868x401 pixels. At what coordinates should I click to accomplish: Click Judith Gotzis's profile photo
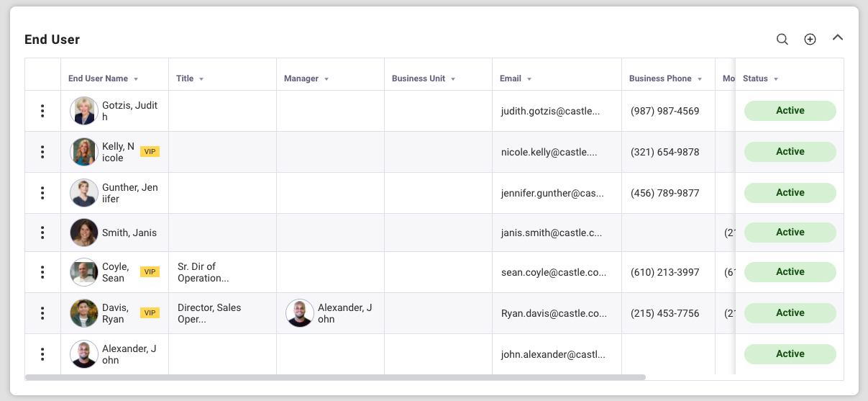click(x=83, y=111)
